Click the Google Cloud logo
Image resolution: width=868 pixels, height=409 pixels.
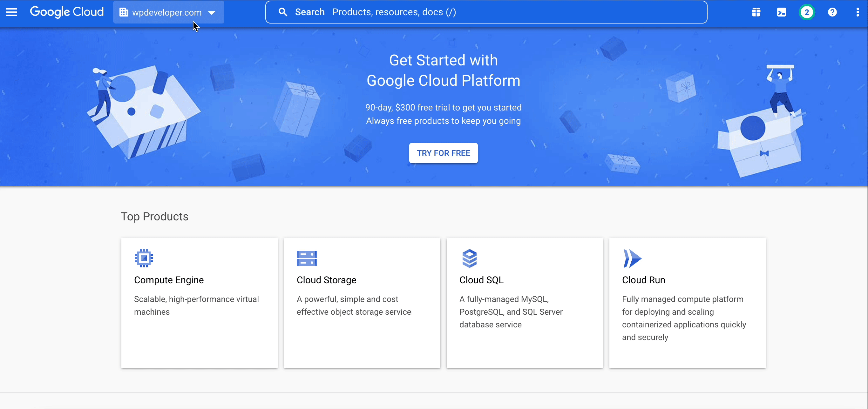[x=67, y=12]
